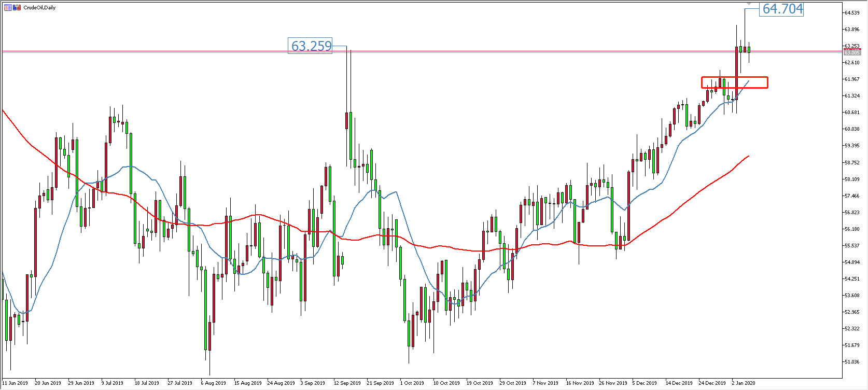The width and height of the screenshot is (868, 390).
Task: Click the 1 Oct 2019 date label
Action: pos(412,383)
